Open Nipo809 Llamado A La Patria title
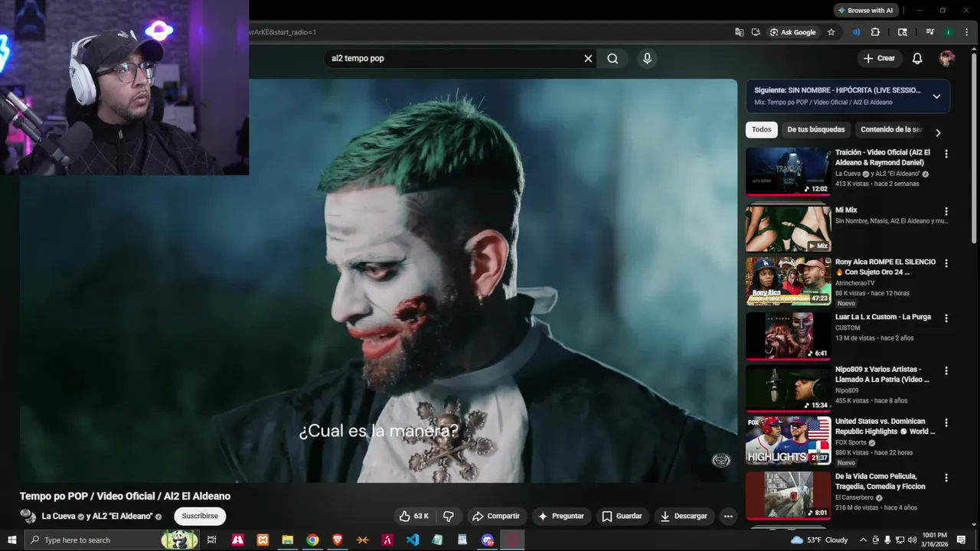This screenshot has width=980, height=551. (882, 374)
